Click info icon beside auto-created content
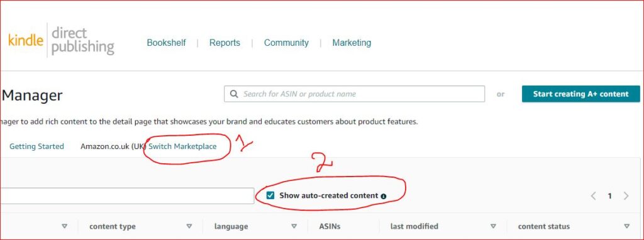The width and height of the screenshot is (644, 240). 384,196
